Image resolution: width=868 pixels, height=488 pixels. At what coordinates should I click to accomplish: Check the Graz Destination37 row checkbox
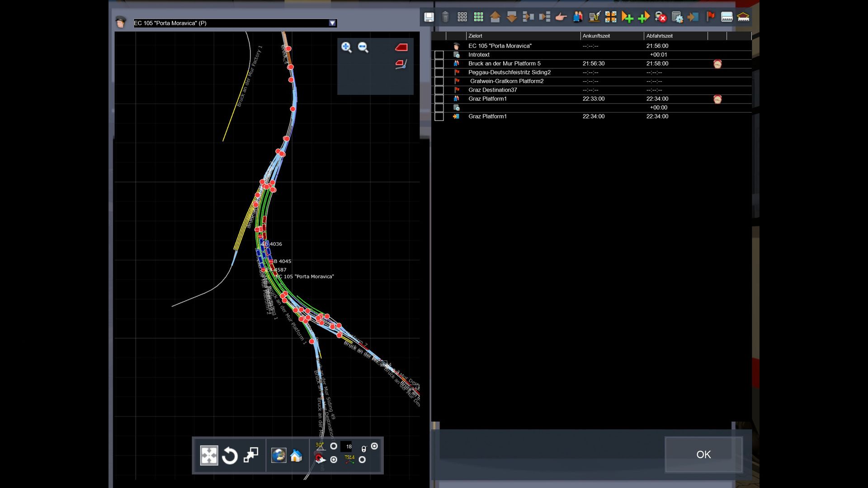(439, 90)
